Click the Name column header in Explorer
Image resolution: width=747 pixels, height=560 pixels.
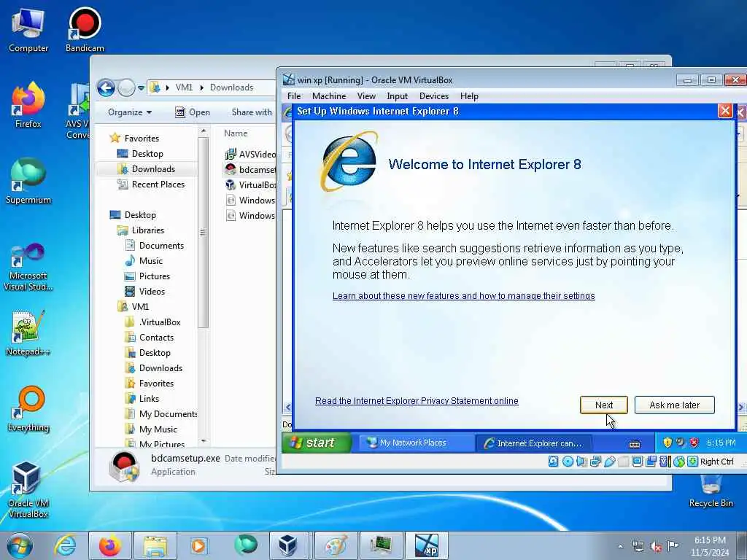[236, 133]
